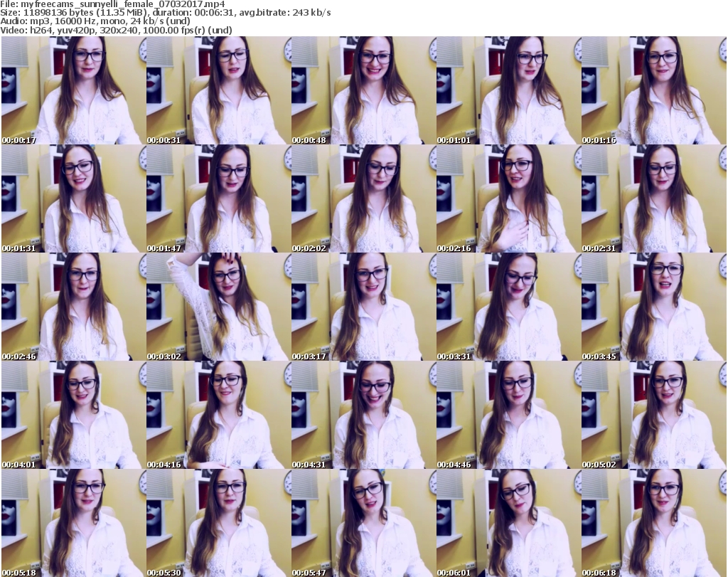The height and width of the screenshot is (577, 728).
Task: Open the thumbnail frame stamped 00:06:18
Action: click(654, 523)
